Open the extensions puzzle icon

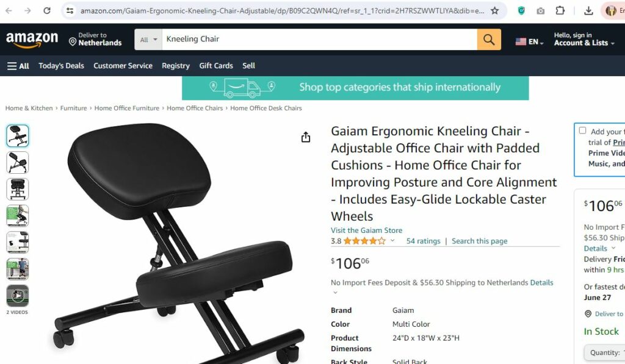pyautogui.click(x=560, y=11)
